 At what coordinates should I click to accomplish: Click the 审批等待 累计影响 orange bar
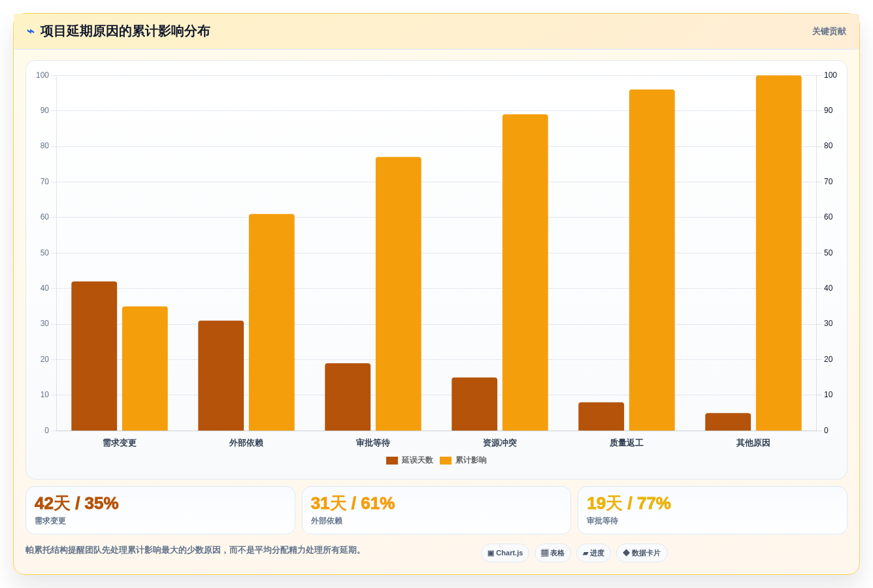[399, 294]
